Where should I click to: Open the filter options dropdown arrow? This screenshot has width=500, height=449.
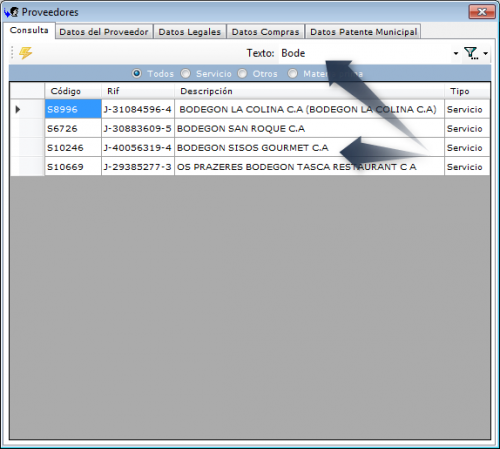[x=486, y=53]
